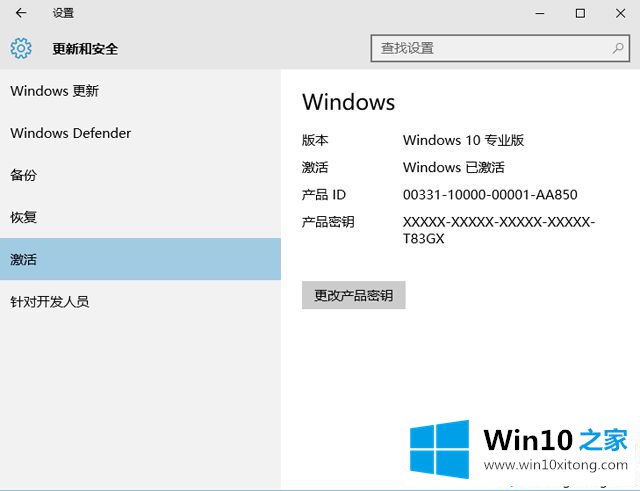Open 针对开发人员 settings
640x491 pixels.
coord(140,302)
